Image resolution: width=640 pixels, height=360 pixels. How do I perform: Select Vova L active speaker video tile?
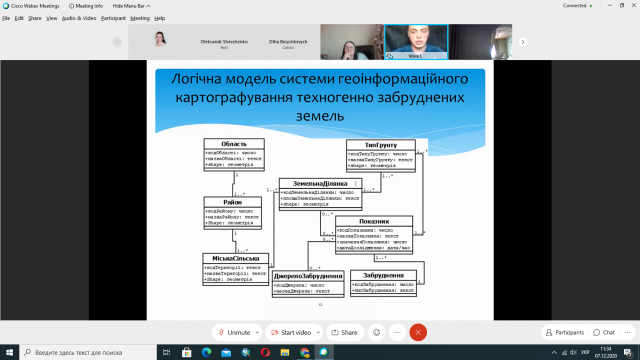416,42
